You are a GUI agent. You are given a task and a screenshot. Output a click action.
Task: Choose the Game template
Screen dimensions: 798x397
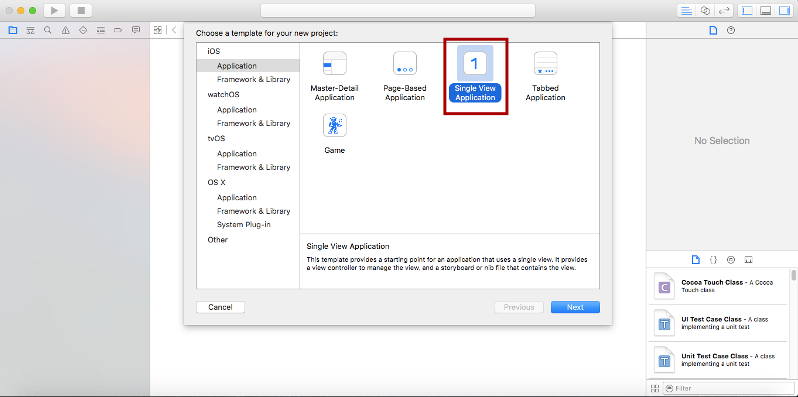[x=334, y=134]
